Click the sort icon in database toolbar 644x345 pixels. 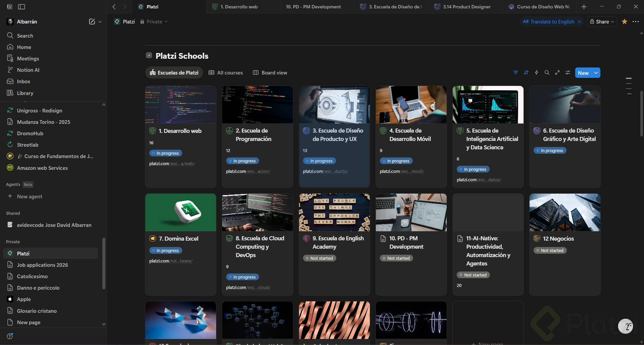pyautogui.click(x=526, y=73)
